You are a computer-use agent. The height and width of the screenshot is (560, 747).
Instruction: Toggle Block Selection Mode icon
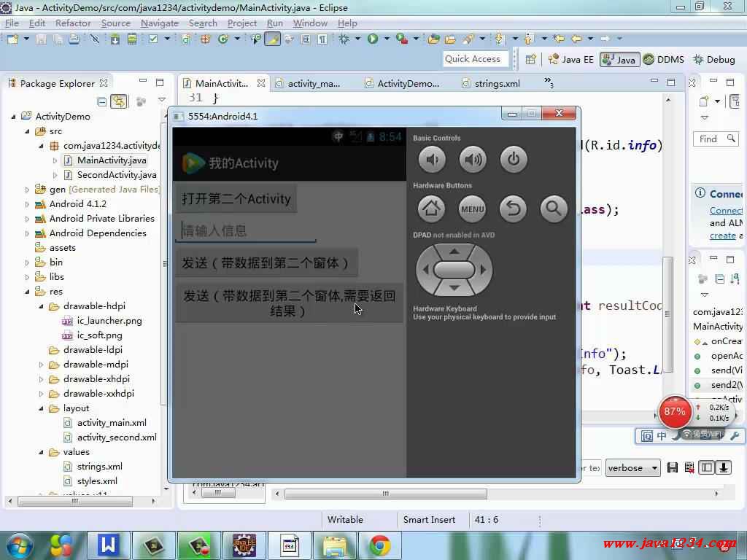[x=306, y=39]
